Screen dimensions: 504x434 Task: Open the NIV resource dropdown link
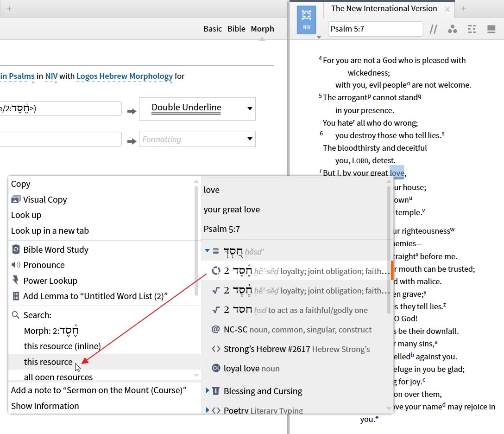51,76
